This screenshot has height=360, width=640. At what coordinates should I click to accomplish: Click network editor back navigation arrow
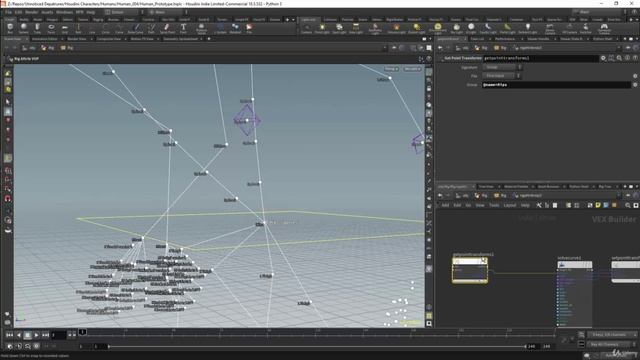[440, 196]
